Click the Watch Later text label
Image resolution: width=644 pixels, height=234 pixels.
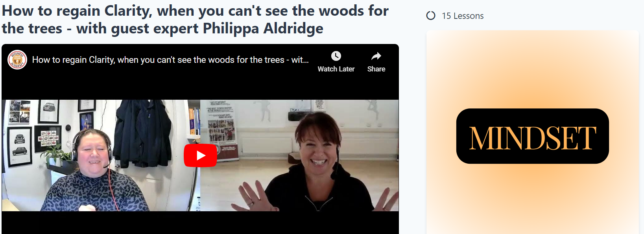pos(336,69)
